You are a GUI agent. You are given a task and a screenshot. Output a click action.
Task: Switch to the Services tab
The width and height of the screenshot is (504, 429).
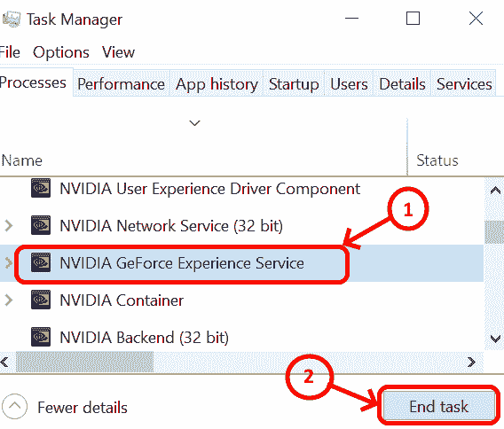[464, 84]
